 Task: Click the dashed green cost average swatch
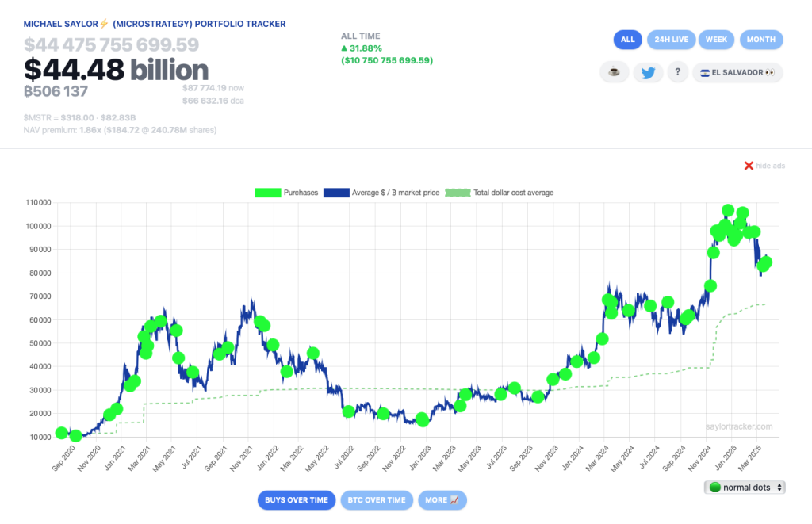[x=458, y=193]
